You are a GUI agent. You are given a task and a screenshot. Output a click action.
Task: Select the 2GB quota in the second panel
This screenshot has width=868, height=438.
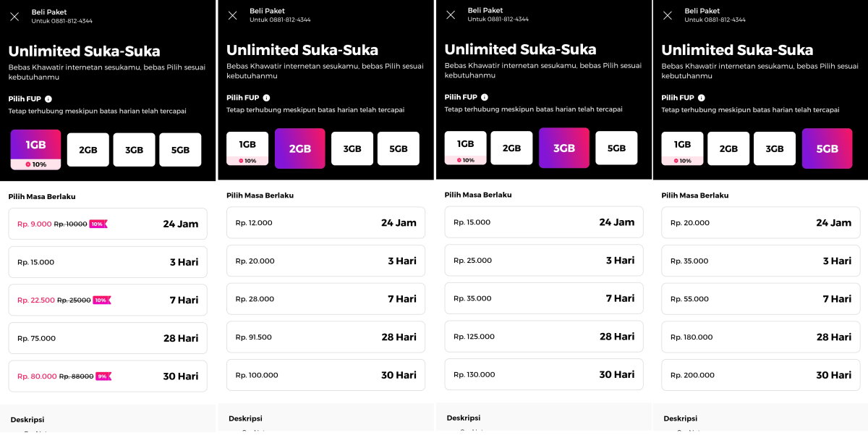(299, 148)
